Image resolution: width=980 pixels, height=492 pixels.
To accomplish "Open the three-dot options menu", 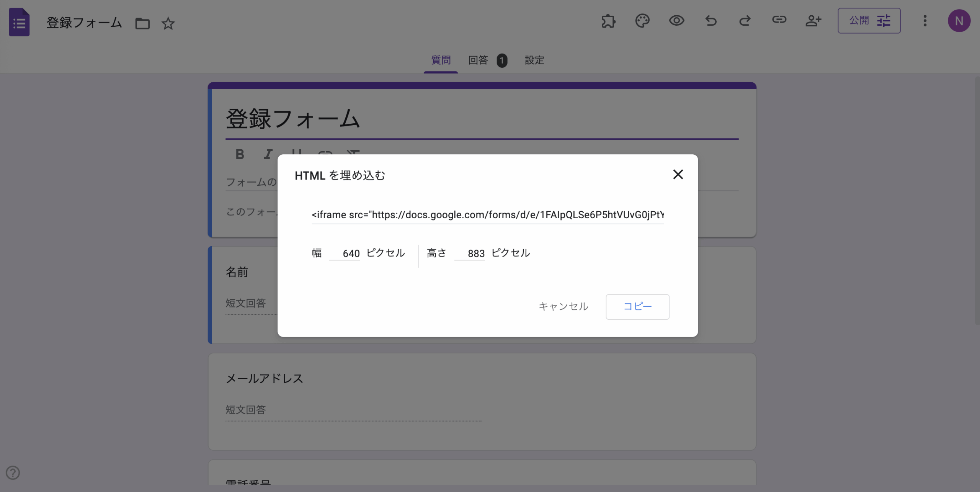I will (925, 21).
